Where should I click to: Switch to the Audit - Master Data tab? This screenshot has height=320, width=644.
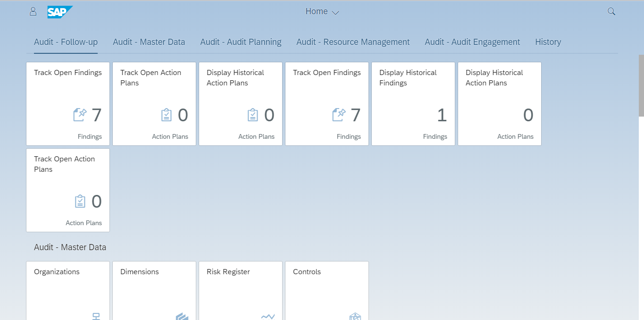149,42
